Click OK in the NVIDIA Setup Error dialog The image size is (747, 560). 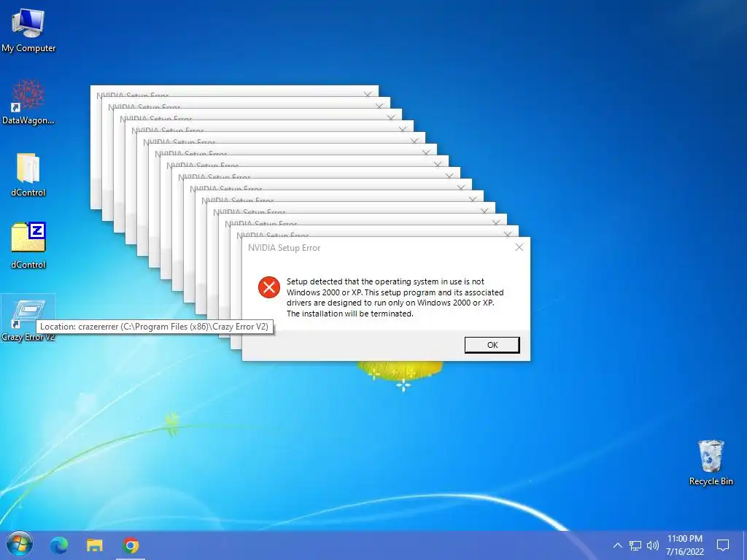click(492, 345)
